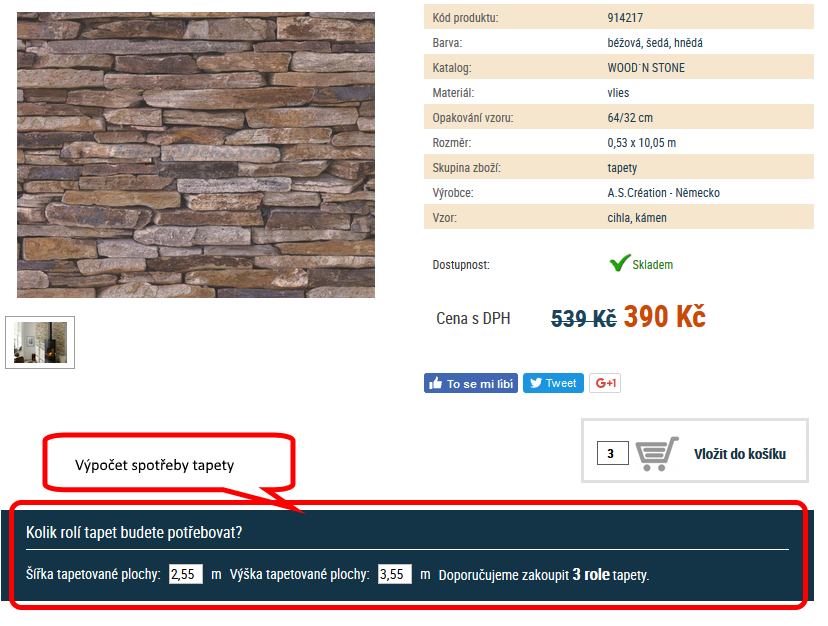
Task: Click the Facebook thumbs-up icon
Action: point(436,383)
